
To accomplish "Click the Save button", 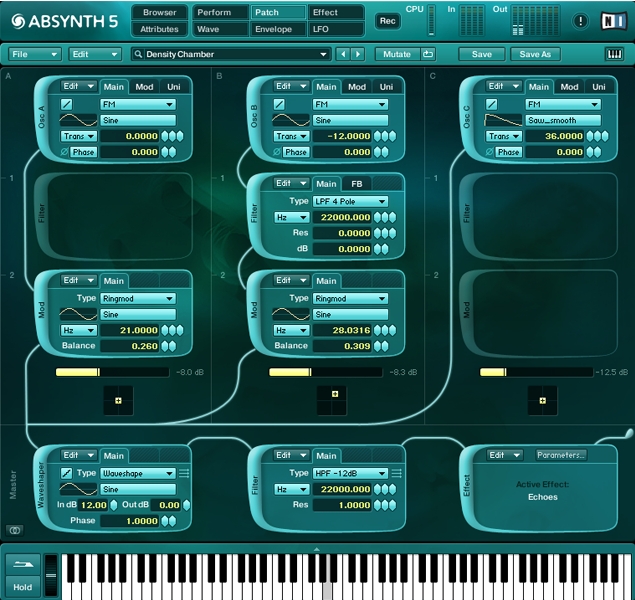I will [x=482, y=54].
